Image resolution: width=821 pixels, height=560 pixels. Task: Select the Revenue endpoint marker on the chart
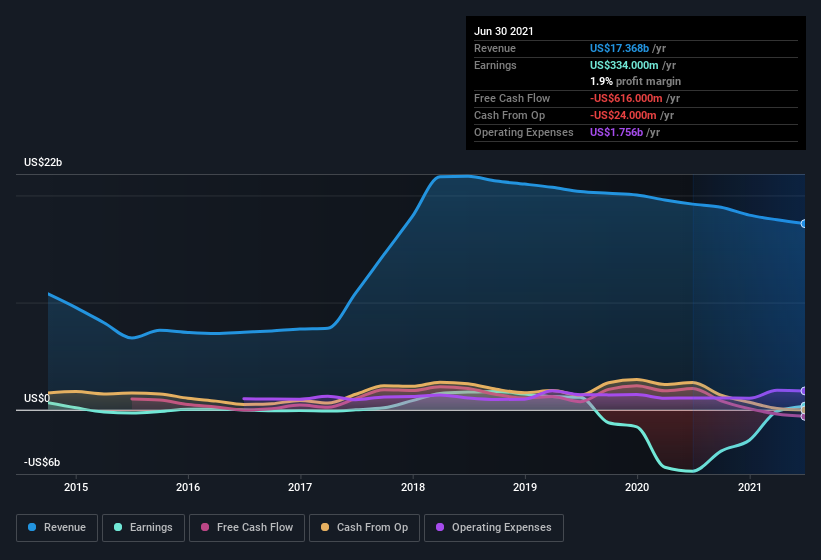[x=803, y=223]
